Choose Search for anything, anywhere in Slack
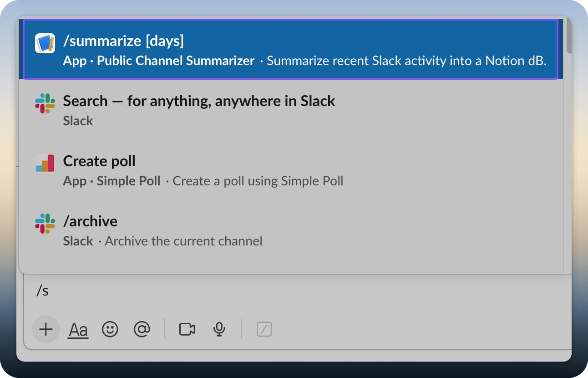 (290, 109)
